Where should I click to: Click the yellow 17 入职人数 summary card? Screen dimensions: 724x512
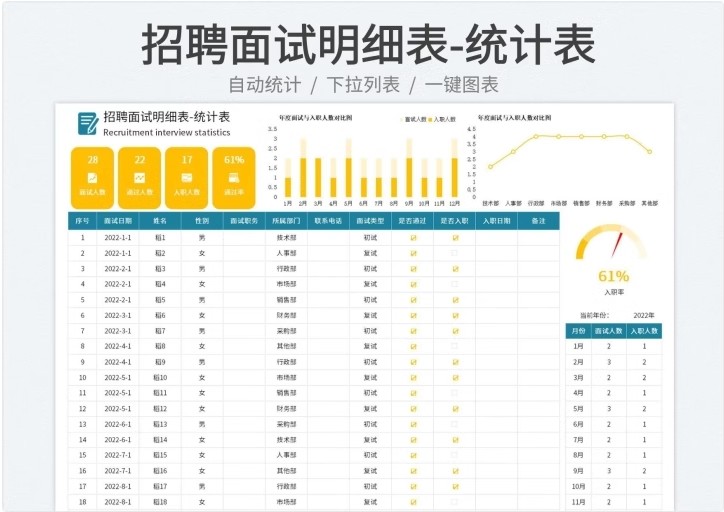[x=187, y=178]
